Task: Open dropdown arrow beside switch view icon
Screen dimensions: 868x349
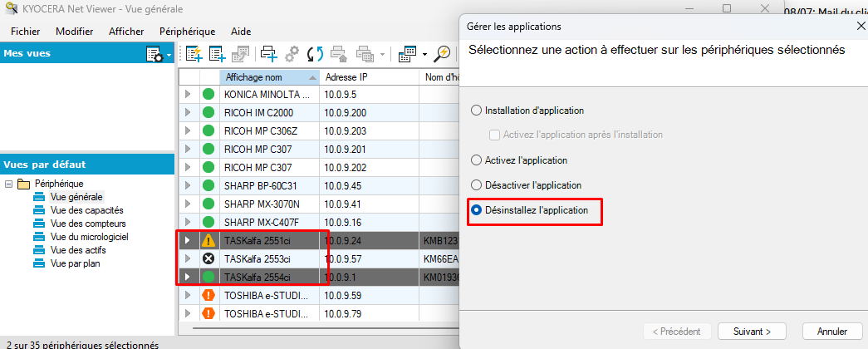Action: click(x=424, y=54)
